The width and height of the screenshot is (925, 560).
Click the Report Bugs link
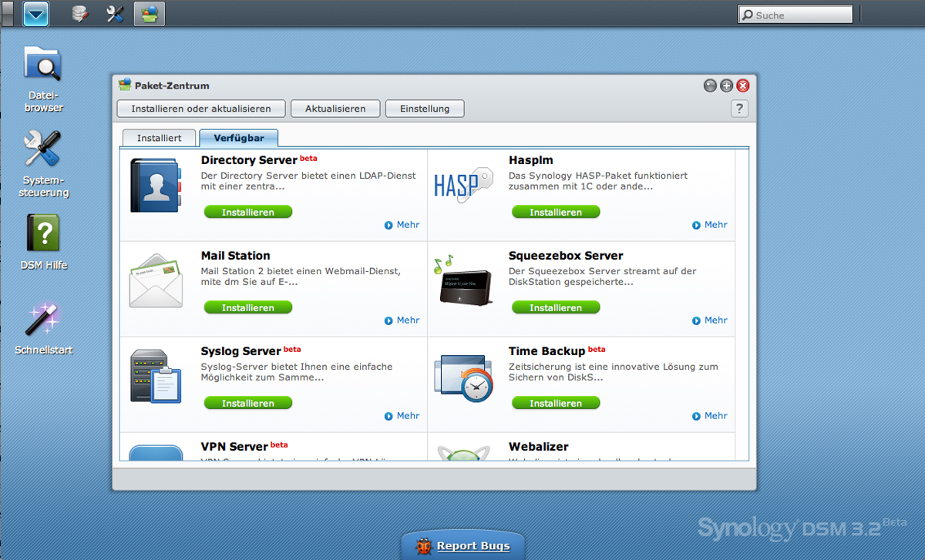click(473, 546)
